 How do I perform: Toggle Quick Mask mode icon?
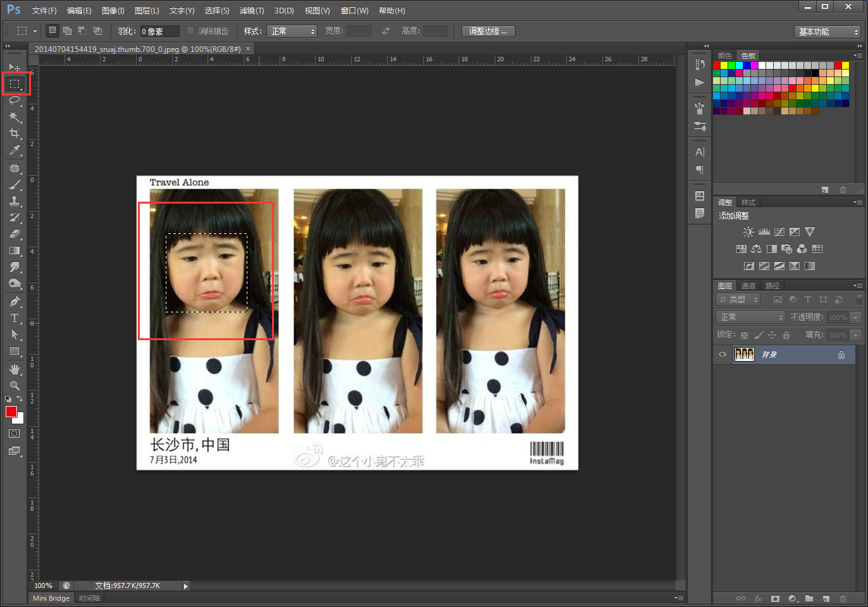pyautogui.click(x=15, y=434)
